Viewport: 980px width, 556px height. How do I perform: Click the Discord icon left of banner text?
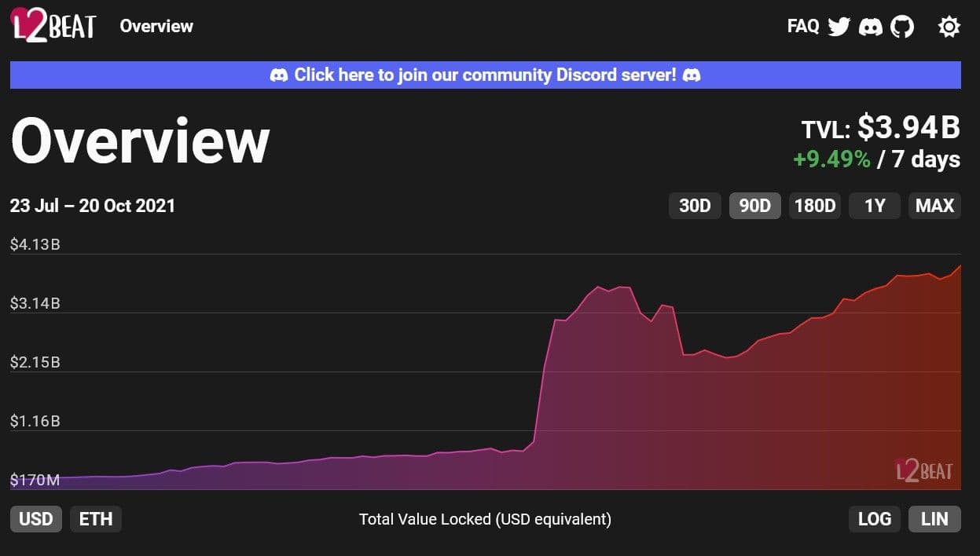point(279,75)
